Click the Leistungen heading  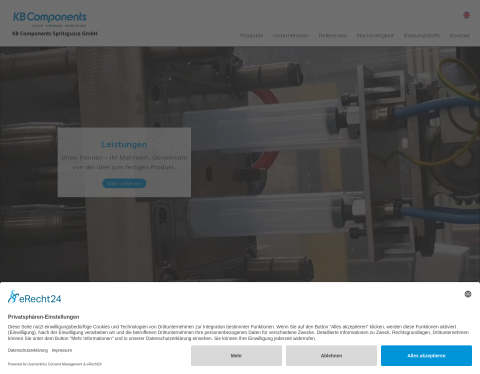tap(124, 144)
